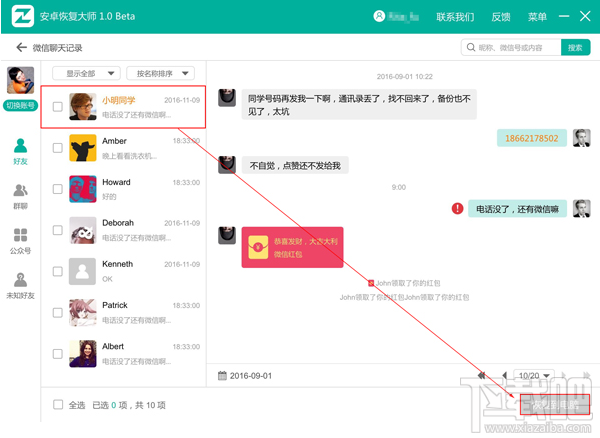Go to next page with right arrow
The image size is (600, 438).
564,376
